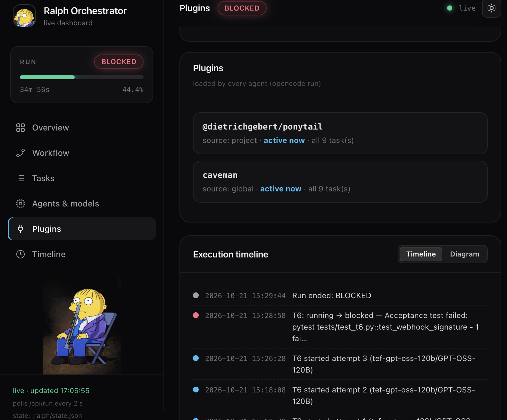The width and height of the screenshot is (507, 420).
Task: Click red dot of T6 blocked event
Action: pos(196,315)
